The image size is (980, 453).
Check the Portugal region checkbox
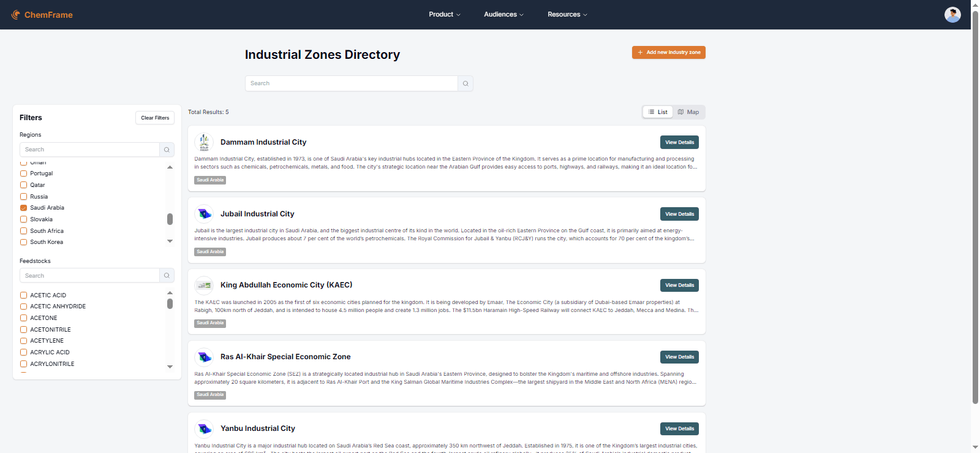[23, 173]
